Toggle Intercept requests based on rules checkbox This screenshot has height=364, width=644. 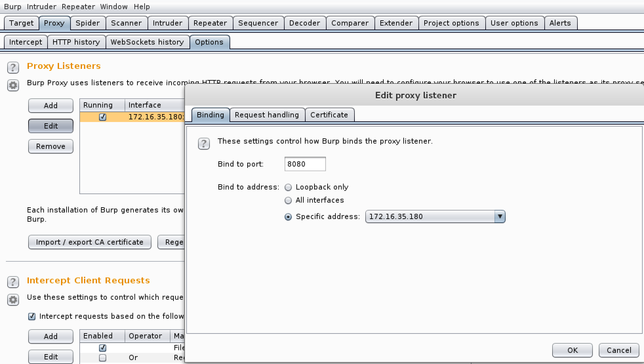point(32,316)
